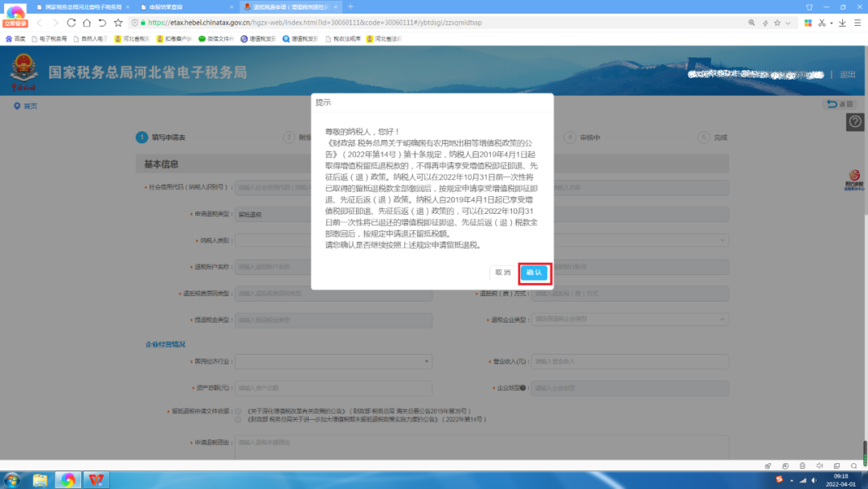Click the scissors screenshot tool icon

[x=822, y=23]
